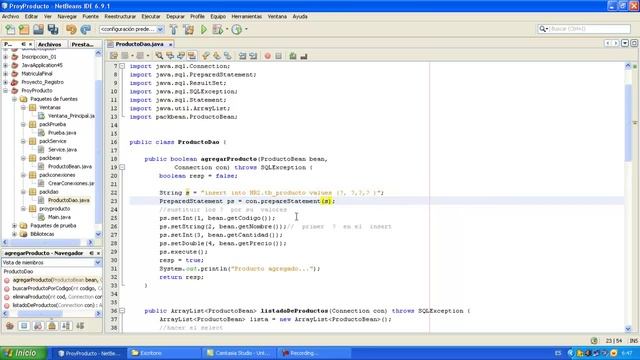
Task: Open ProductoBean.java in project tree
Action: [x=69, y=167]
